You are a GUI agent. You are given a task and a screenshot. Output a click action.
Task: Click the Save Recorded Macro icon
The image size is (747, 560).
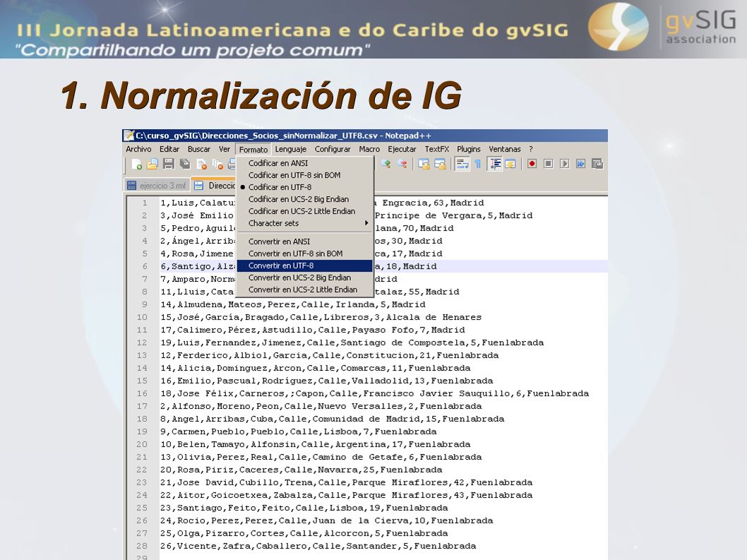tap(597, 164)
